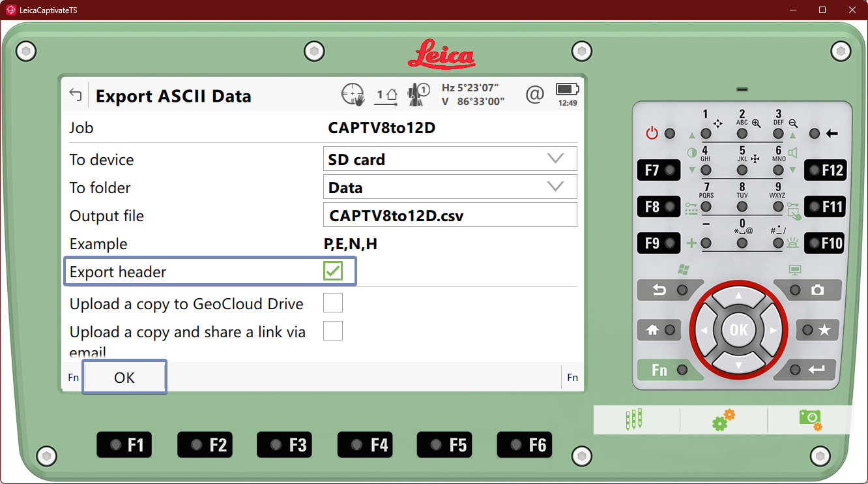Click the 0 key on keypad
The height and width of the screenshot is (484, 868).
click(742, 243)
